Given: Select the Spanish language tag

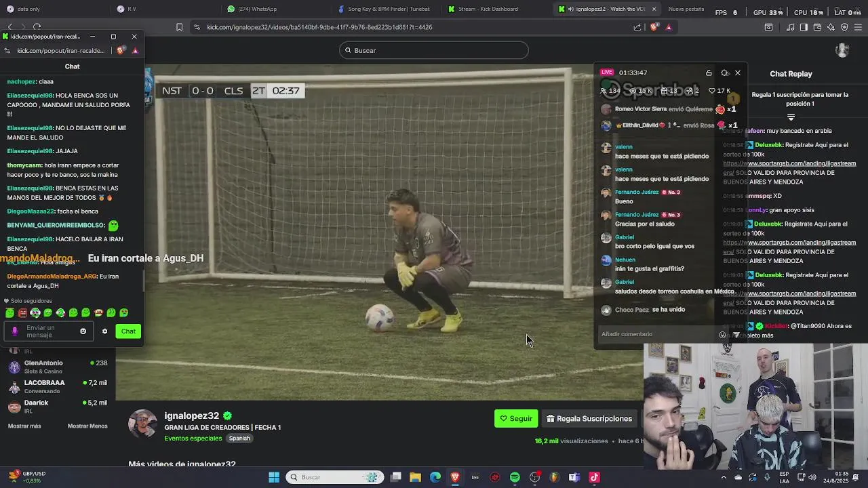Looking at the screenshot, I should [x=239, y=439].
